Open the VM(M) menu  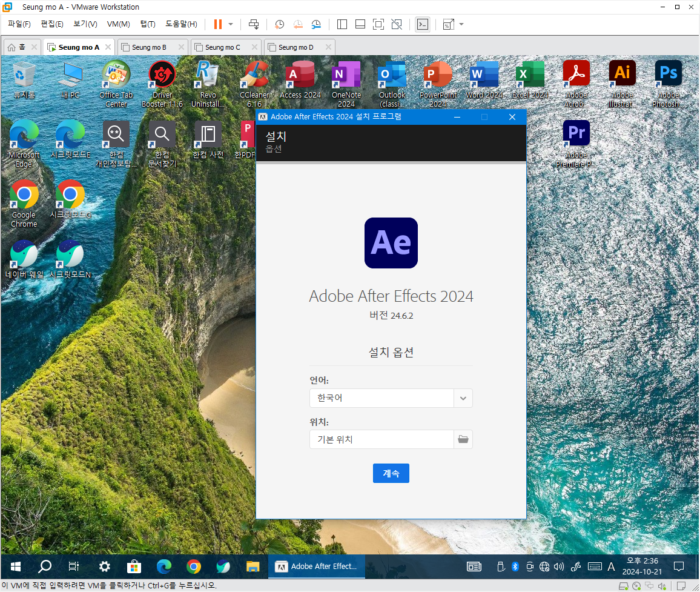tap(118, 24)
